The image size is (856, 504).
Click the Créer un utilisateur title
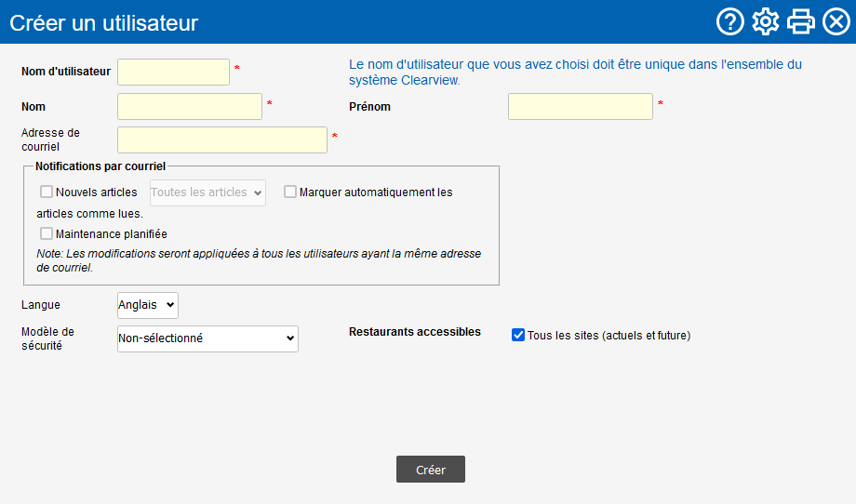click(x=103, y=23)
